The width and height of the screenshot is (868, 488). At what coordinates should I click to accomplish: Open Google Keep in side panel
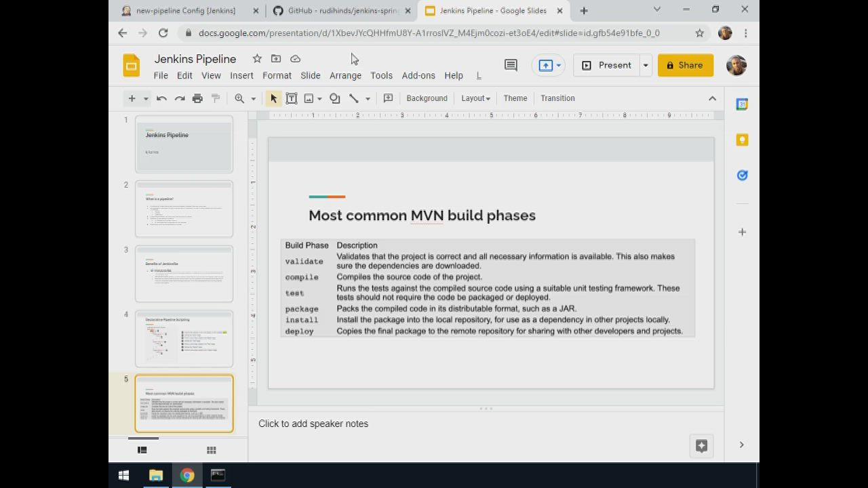[x=742, y=140]
